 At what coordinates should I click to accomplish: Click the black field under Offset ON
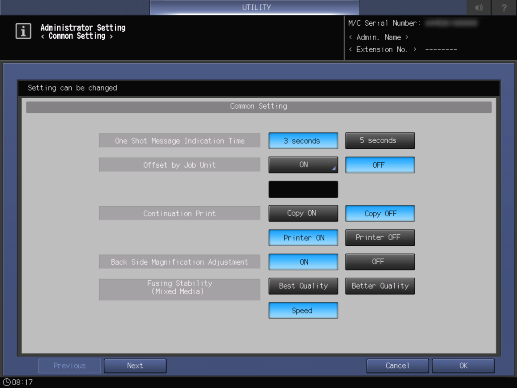point(303,189)
